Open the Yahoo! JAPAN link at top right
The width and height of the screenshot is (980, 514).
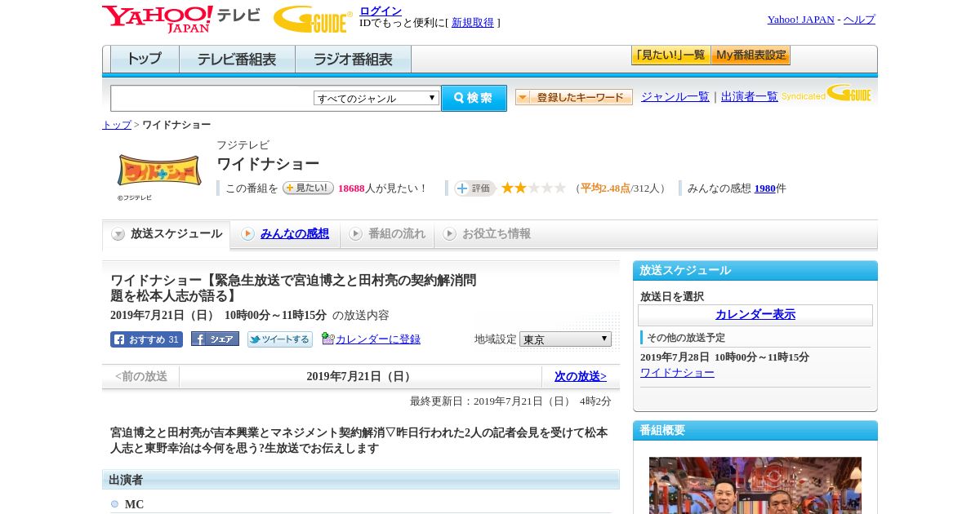[801, 20]
